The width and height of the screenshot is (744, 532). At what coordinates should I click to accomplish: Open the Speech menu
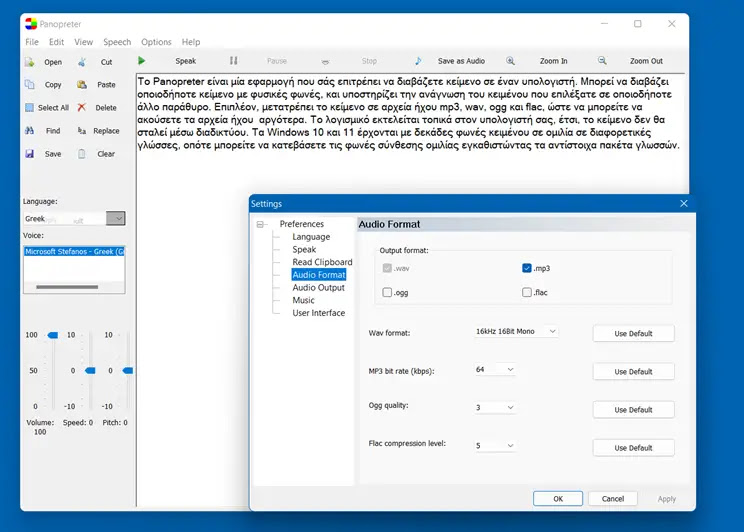(117, 42)
